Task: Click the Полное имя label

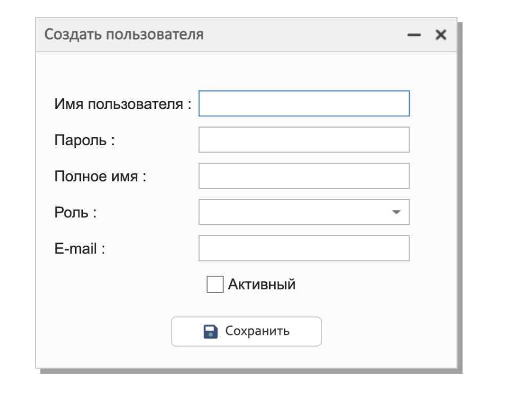Action: (100, 176)
